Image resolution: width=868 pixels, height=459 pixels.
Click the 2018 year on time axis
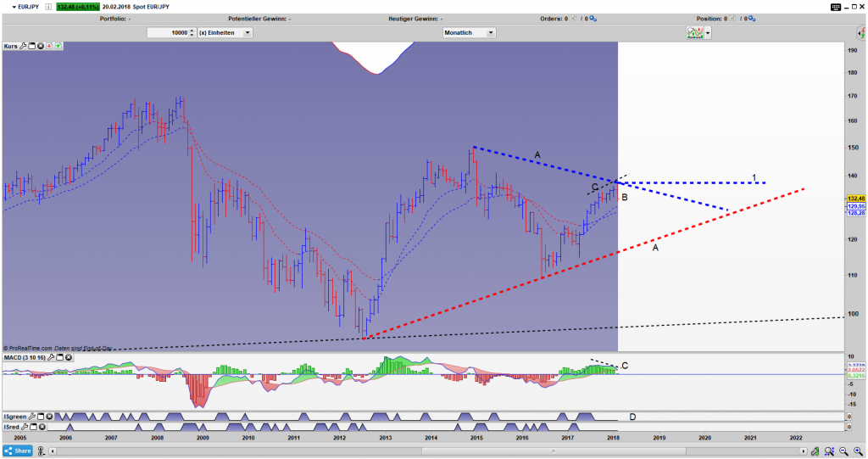(613, 438)
